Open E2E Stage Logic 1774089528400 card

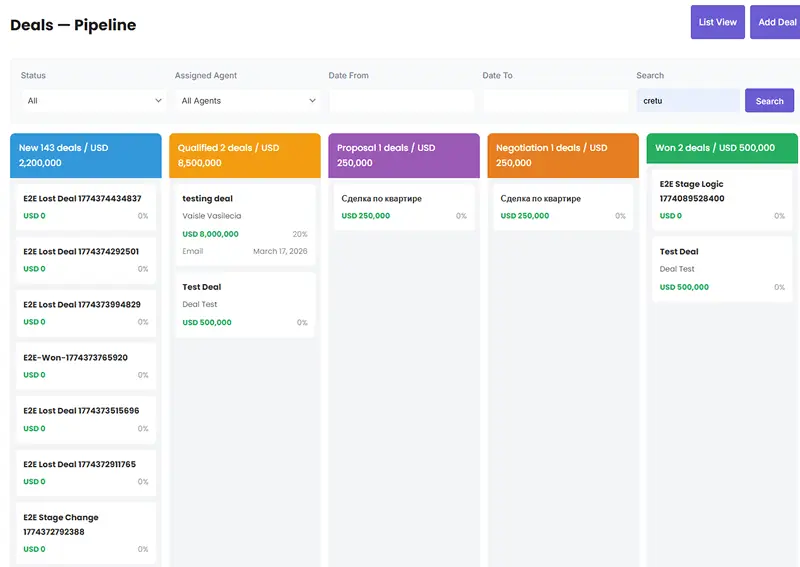[721, 199]
